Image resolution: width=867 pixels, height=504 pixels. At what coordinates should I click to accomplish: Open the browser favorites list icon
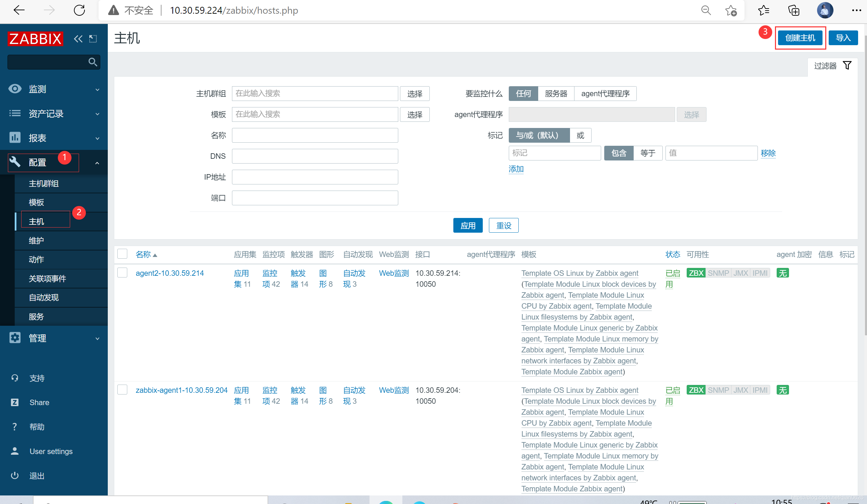763,10
